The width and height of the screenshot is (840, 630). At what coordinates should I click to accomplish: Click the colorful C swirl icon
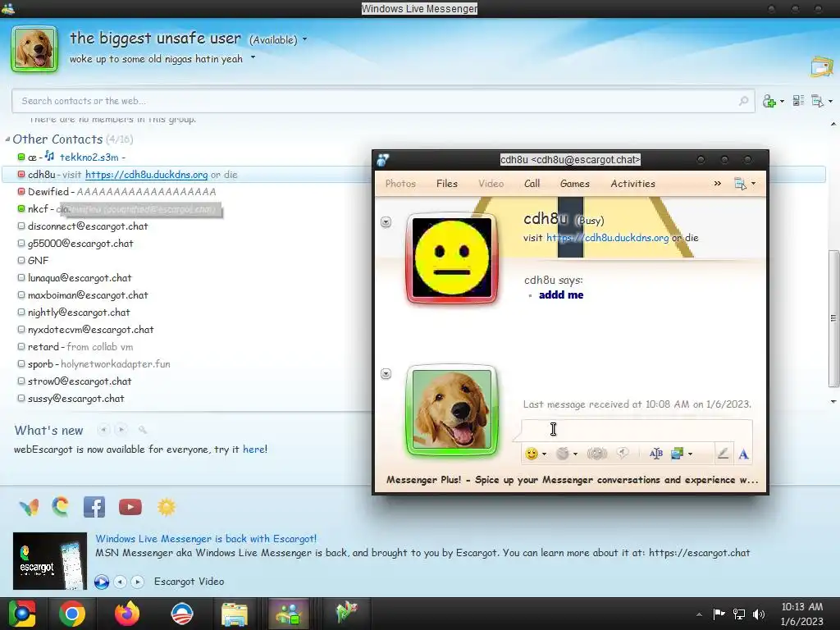(x=61, y=507)
